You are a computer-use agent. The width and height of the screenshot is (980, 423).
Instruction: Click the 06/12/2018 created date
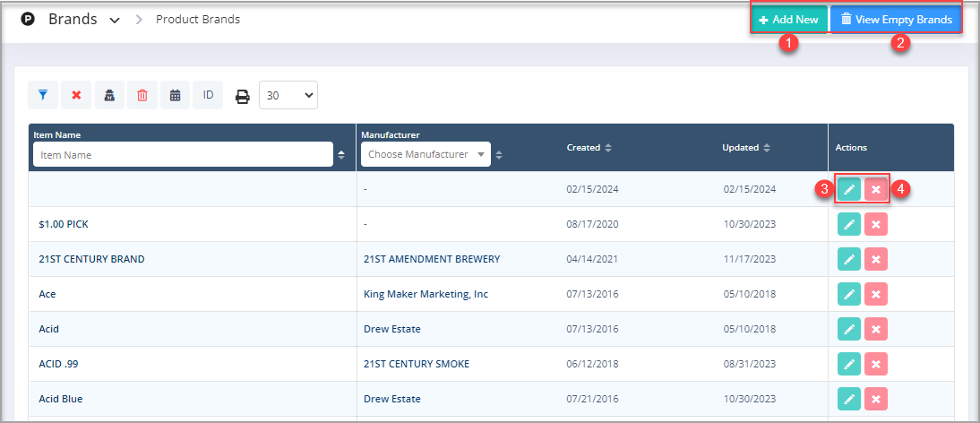(592, 364)
